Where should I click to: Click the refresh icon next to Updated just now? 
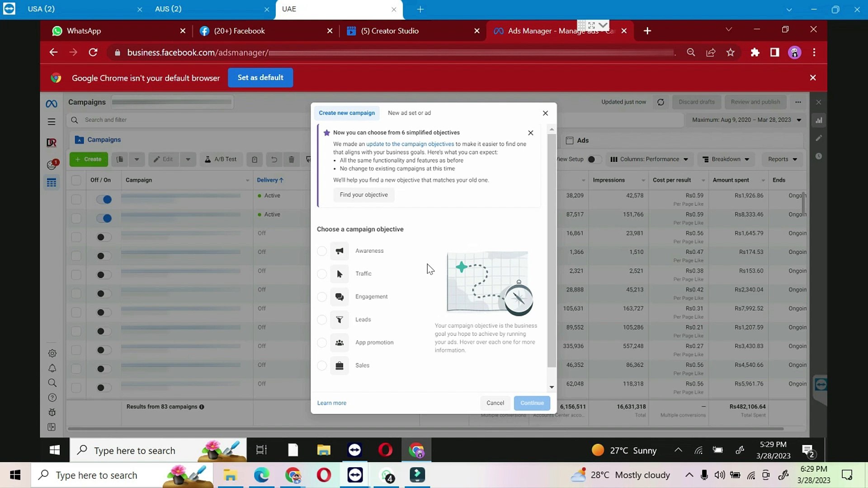(660, 102)
